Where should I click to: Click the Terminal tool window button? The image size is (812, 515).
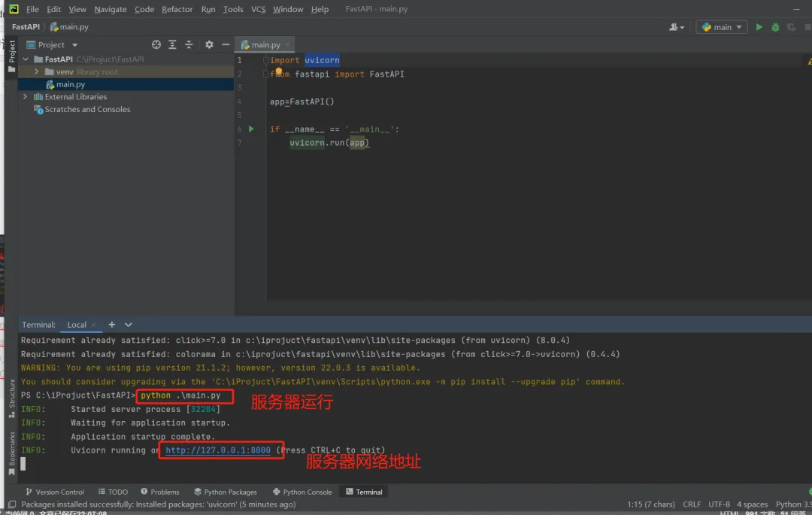pos(364,492)
